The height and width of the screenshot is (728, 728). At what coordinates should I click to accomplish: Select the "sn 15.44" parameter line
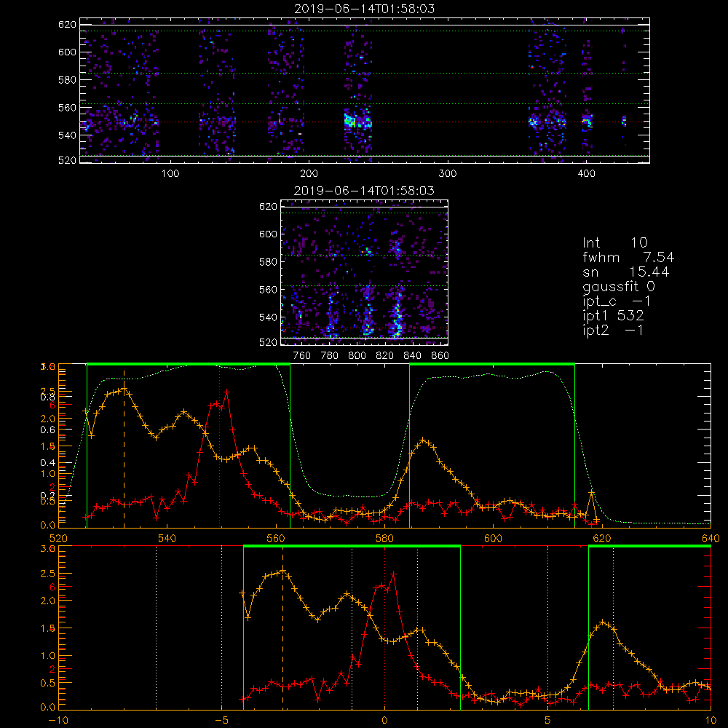coord(626,272)
